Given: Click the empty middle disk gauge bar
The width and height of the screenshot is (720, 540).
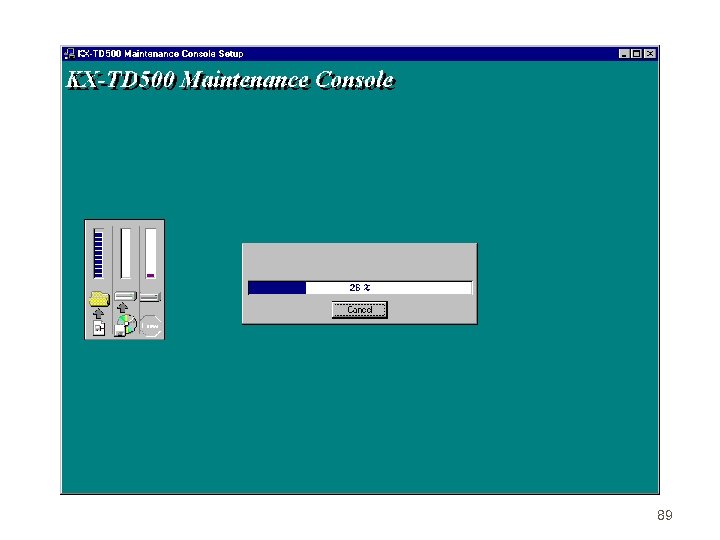Looking at the screenshot, I should coord(125,253).
